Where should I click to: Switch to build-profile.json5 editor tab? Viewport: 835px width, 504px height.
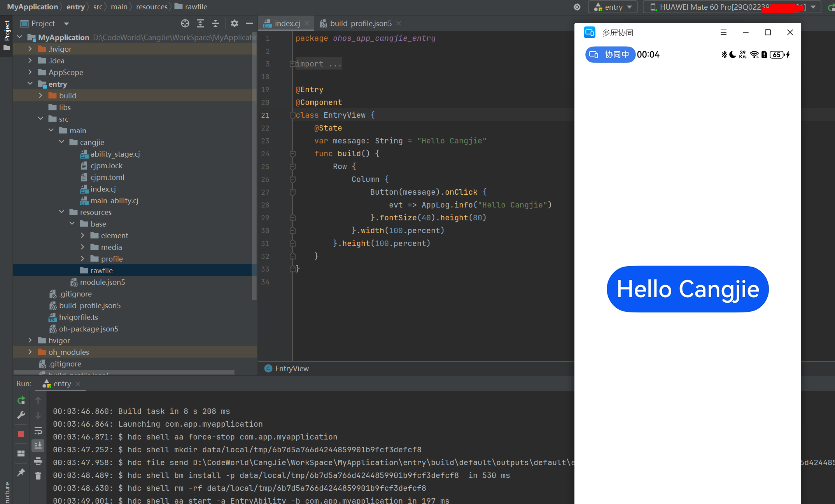(x=360, y=23)
